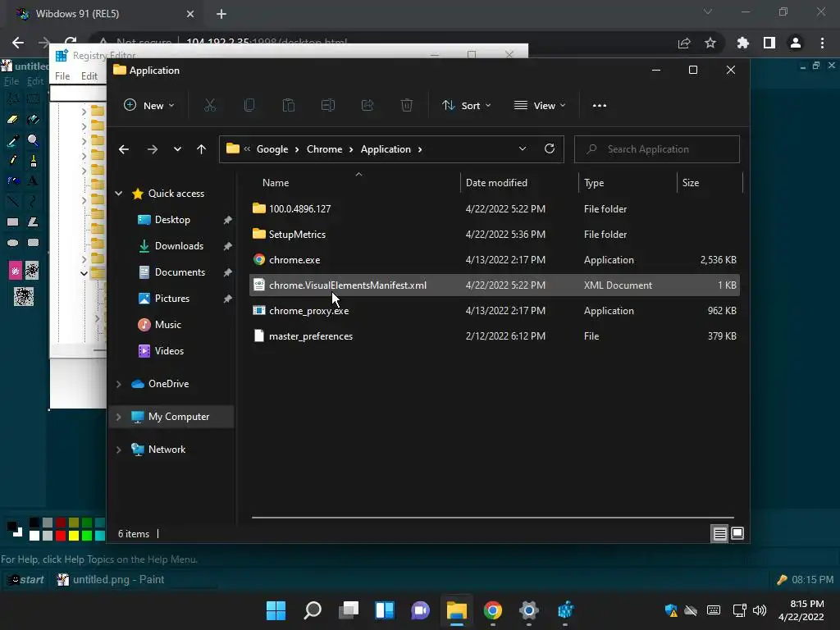Select the Eraser tool in Paint
The image size is (840, 630).
(13, 120)
